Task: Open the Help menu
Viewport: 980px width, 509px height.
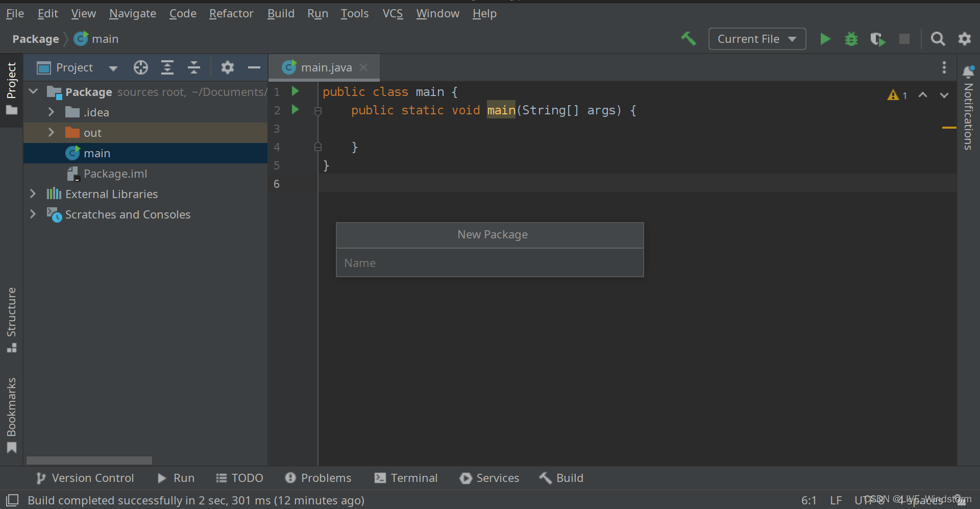Action: click(x=484, y=13)
